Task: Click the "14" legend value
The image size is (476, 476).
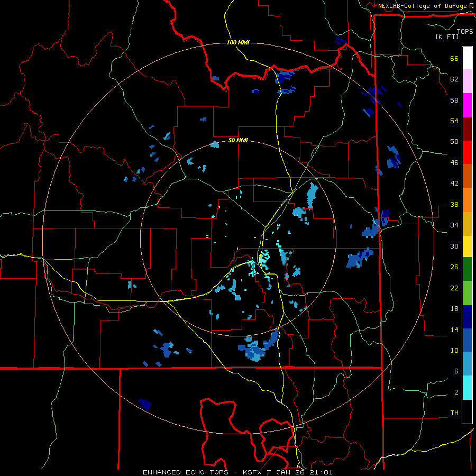Action: pos(454,329)
